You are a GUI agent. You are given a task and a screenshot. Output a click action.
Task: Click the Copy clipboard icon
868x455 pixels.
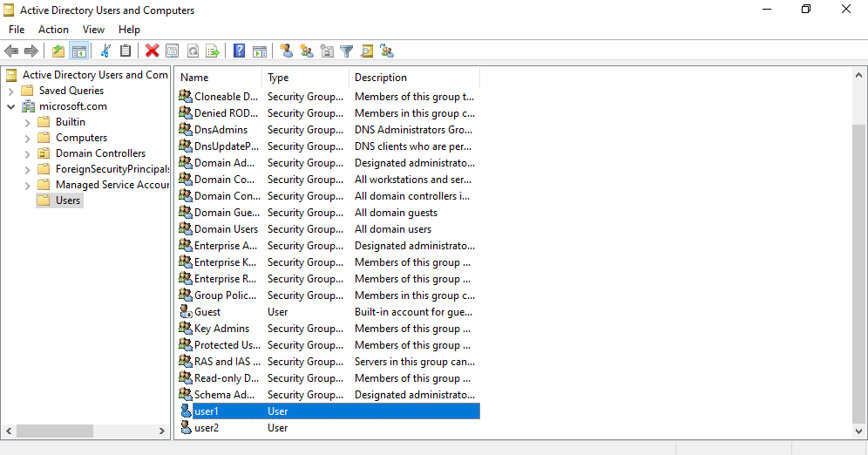point(125,51)
